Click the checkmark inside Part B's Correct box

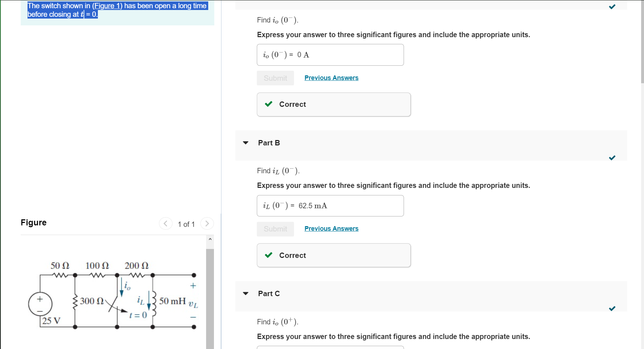click(x=269, y=255)
